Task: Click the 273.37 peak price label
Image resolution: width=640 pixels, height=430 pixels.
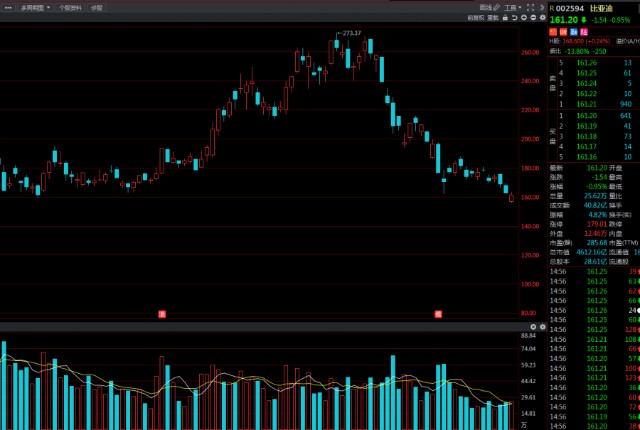Action: [350, 33]
